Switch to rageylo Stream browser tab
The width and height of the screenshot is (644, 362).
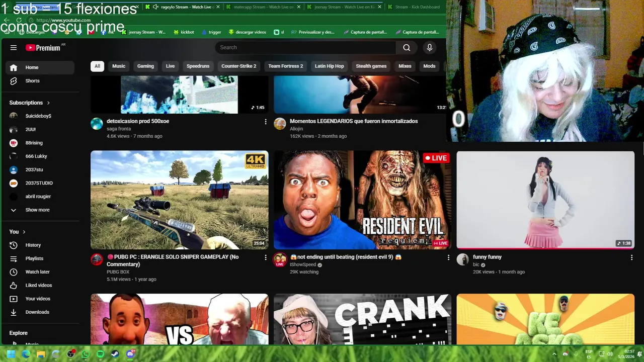(x=184, y=7)
